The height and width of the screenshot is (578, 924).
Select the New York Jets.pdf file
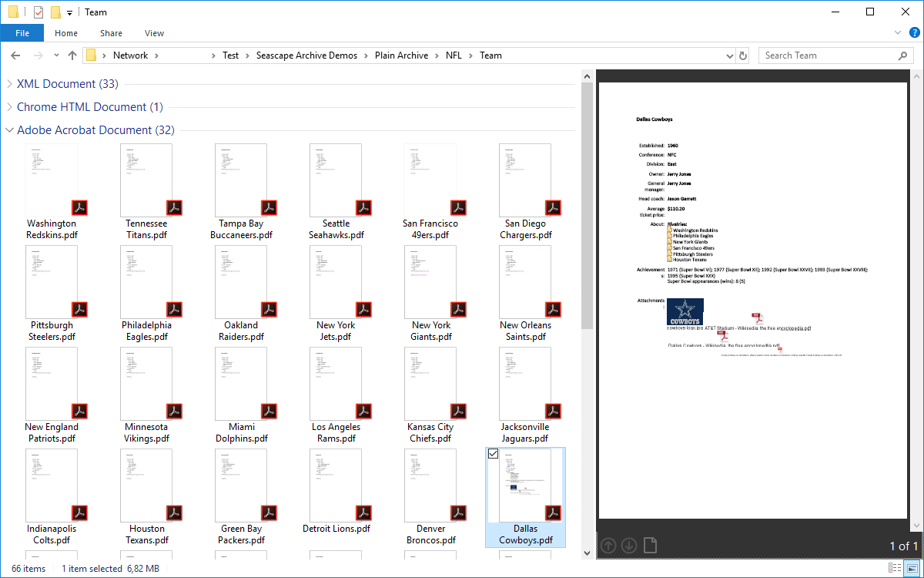point(336,293)
